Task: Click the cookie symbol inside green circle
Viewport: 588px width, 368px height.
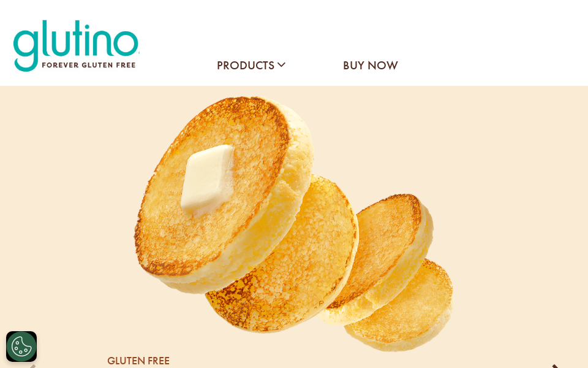Action: [21, 346]
